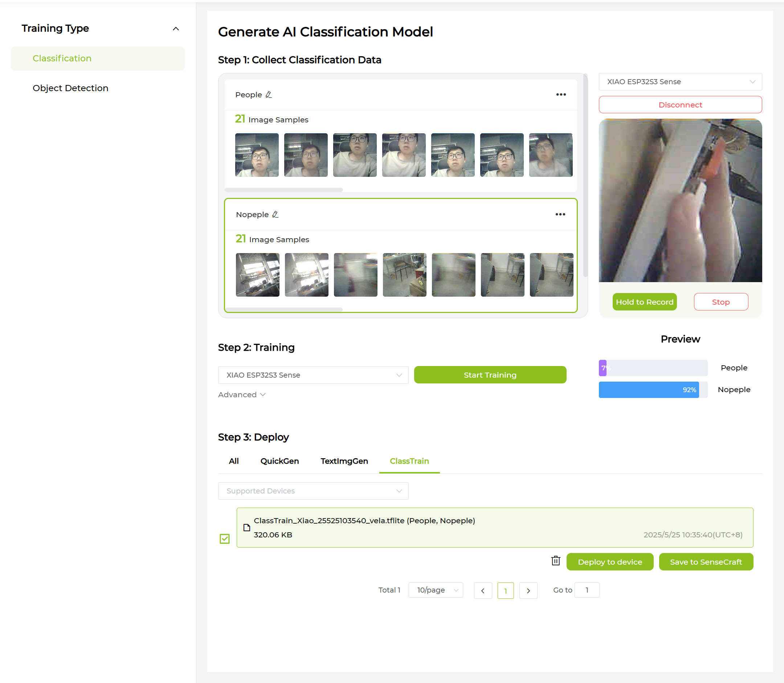Click the Nopeple class name label
This screenshot has height=683, width=784.
point(252,215)
